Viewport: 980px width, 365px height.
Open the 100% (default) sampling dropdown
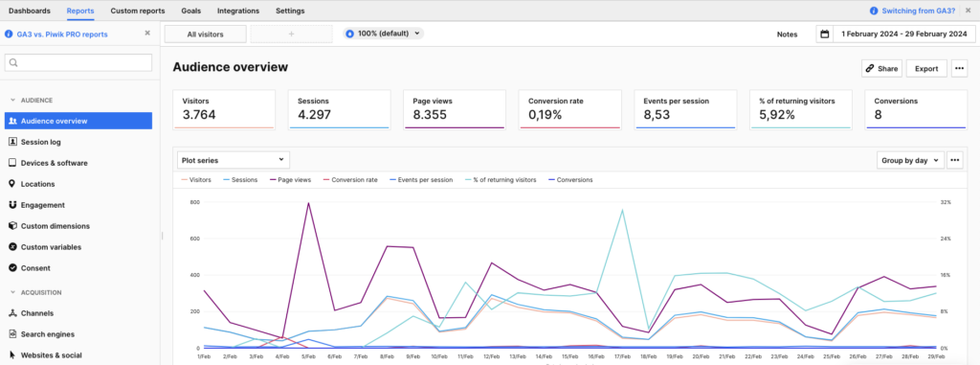[x=384, y=34]
